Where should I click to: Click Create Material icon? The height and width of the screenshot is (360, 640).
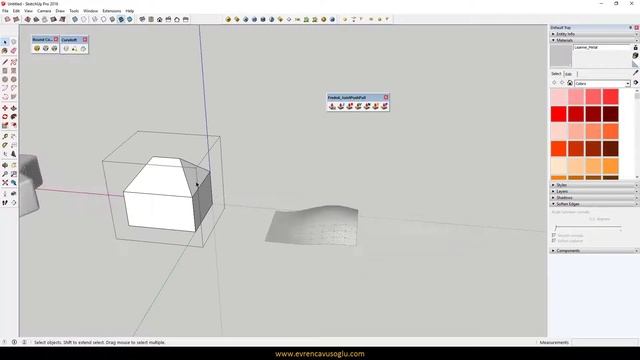635,55
